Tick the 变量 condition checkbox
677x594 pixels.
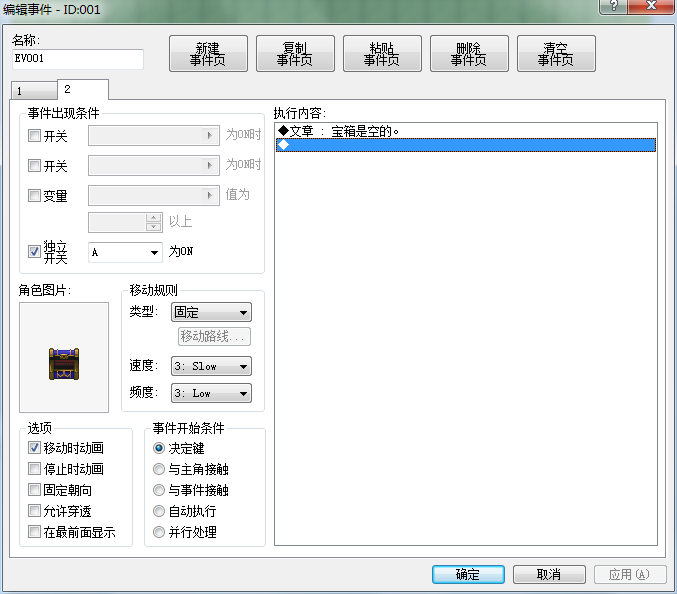pyautogui.click(x=34, y=196)
